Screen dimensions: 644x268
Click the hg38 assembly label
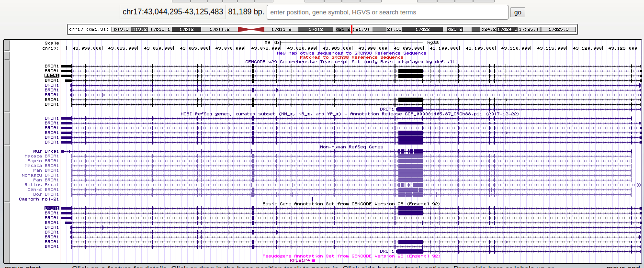tap(433, 43)
